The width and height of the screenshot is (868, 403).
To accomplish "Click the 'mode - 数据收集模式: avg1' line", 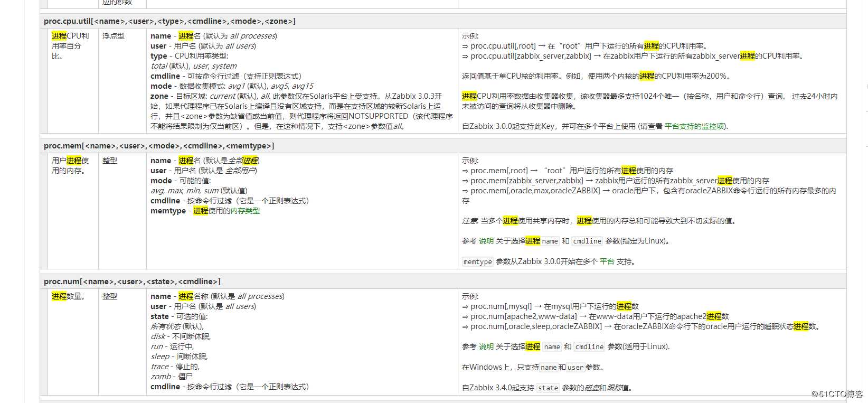I will [x=232, y=86].
